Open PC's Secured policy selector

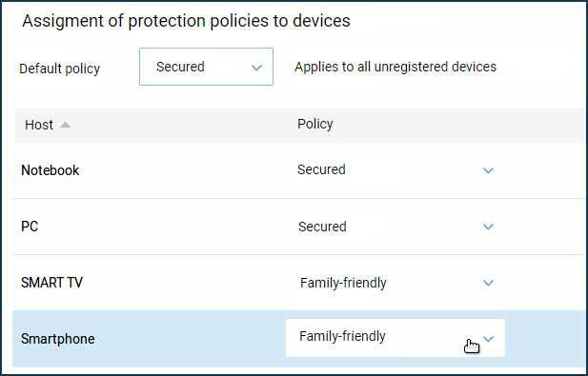coord(395,227)
